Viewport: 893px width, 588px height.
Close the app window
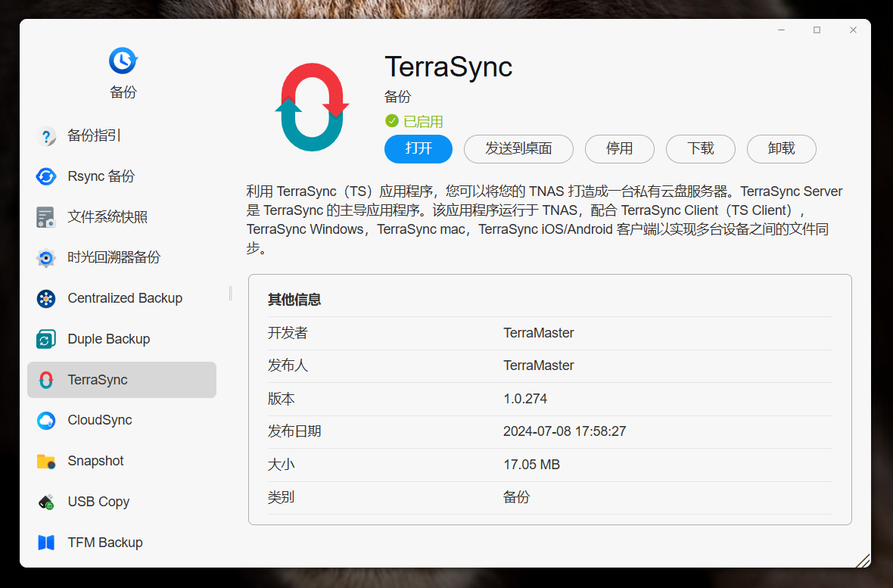coord(853,30)
